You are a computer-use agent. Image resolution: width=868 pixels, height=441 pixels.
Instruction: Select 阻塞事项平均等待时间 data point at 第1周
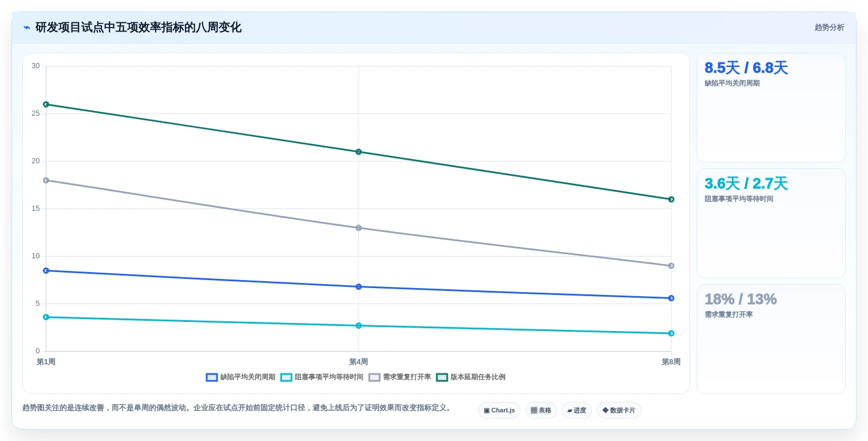coord(46,317)
